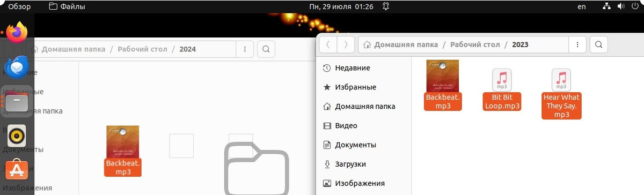The image size is (644, 195).
Task: Switch keyboard layout indicator en
Action: (582, 6)
